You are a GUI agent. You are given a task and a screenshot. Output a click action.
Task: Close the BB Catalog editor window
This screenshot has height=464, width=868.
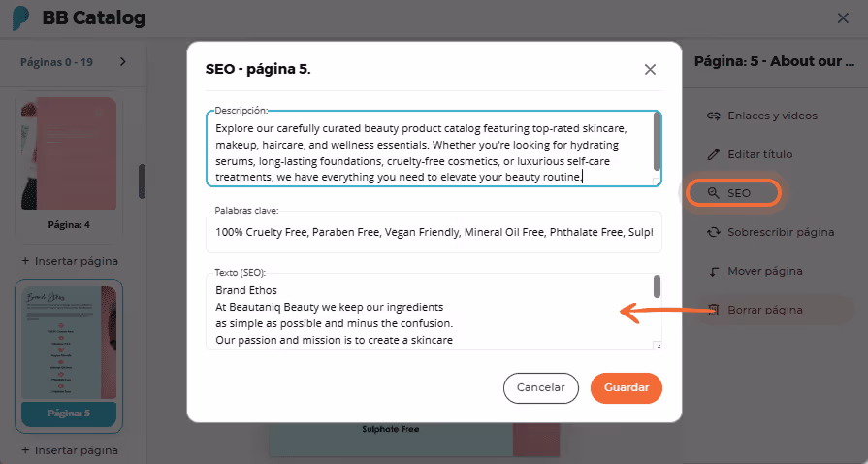click(x=843, y=18)
